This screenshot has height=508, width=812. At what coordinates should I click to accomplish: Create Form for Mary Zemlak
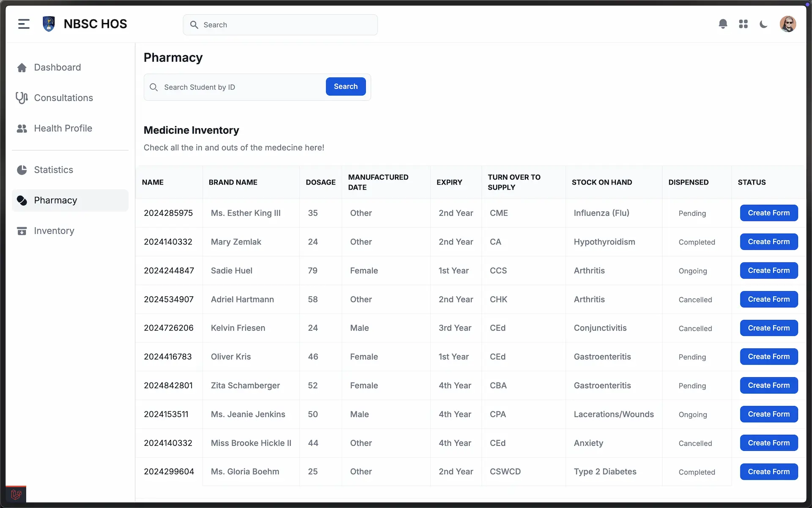tap(769, 242)
